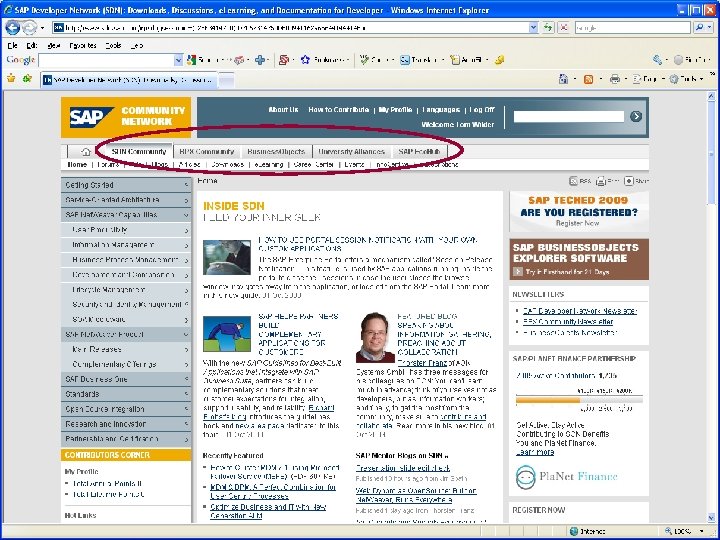The image size is (720, 540).
Task: Click into the SAP site search field
Action: pos(568,117)
